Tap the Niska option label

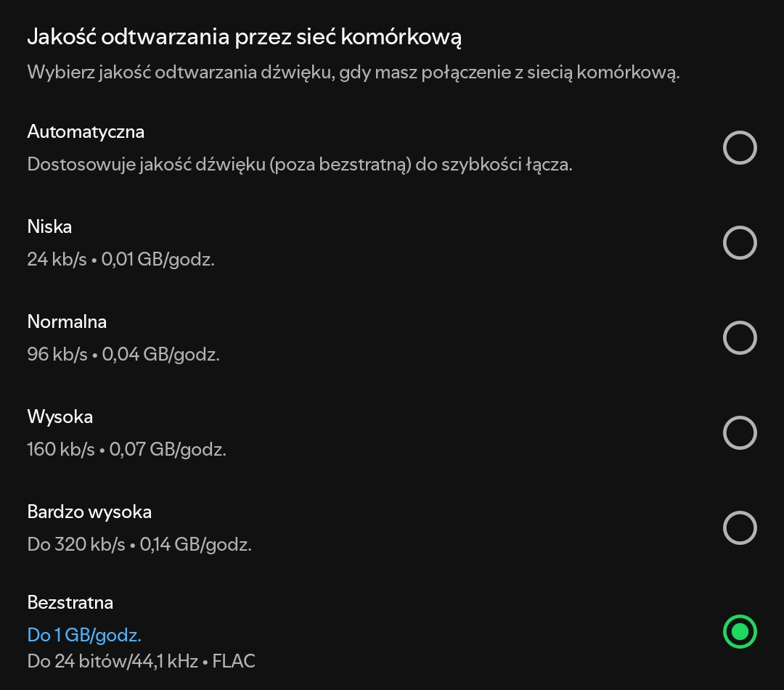point(49,227)
